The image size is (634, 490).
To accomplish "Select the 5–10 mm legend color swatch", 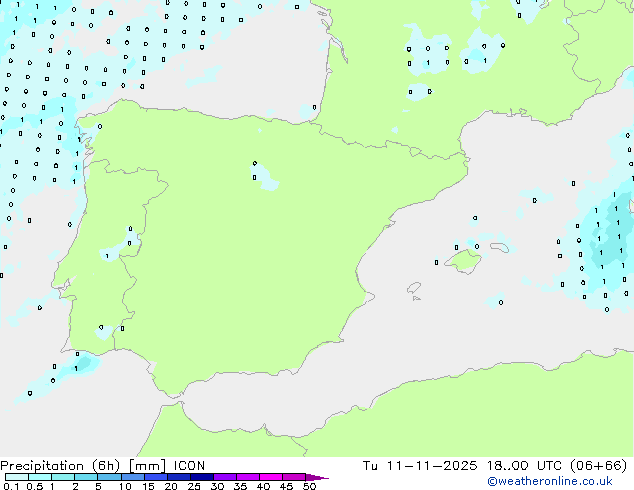I will pos(109,477).
